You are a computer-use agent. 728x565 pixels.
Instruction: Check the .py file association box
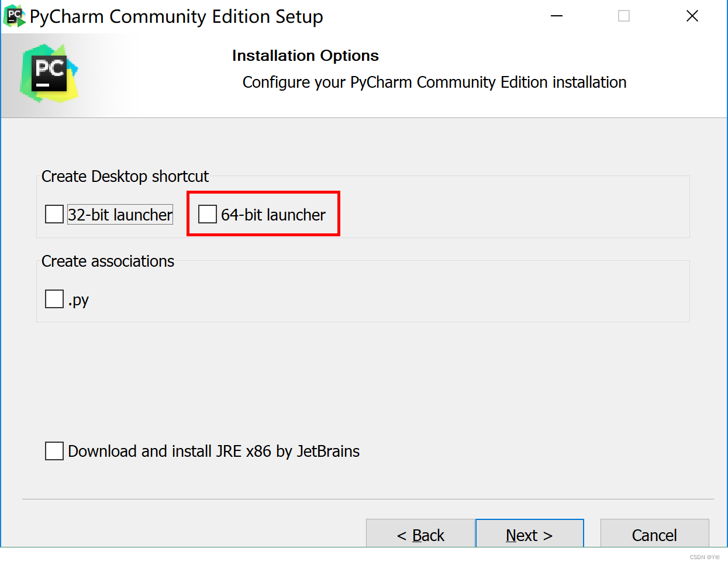point(54,299)
